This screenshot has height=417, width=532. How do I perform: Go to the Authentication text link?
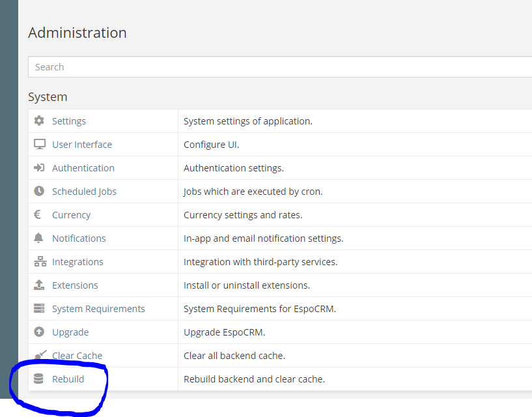point(83,168)
